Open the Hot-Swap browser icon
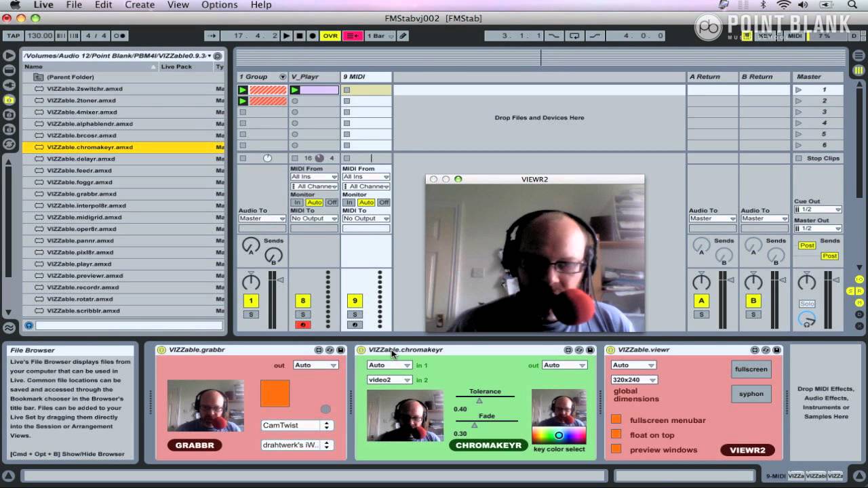The height and width of the screenshot is (488, 868). [9, 144]
